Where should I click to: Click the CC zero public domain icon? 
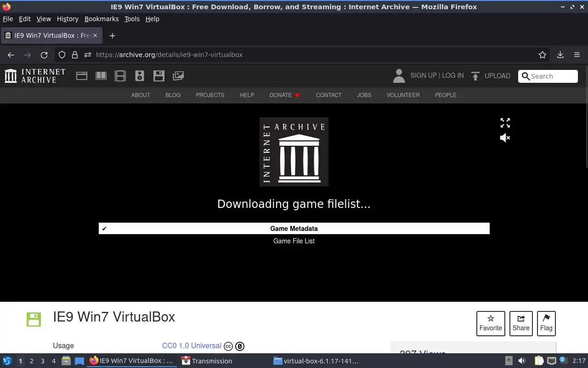240,346
